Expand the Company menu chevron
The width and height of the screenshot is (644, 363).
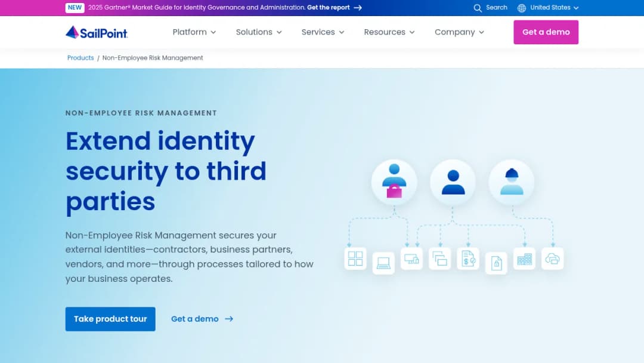[481, 32]
